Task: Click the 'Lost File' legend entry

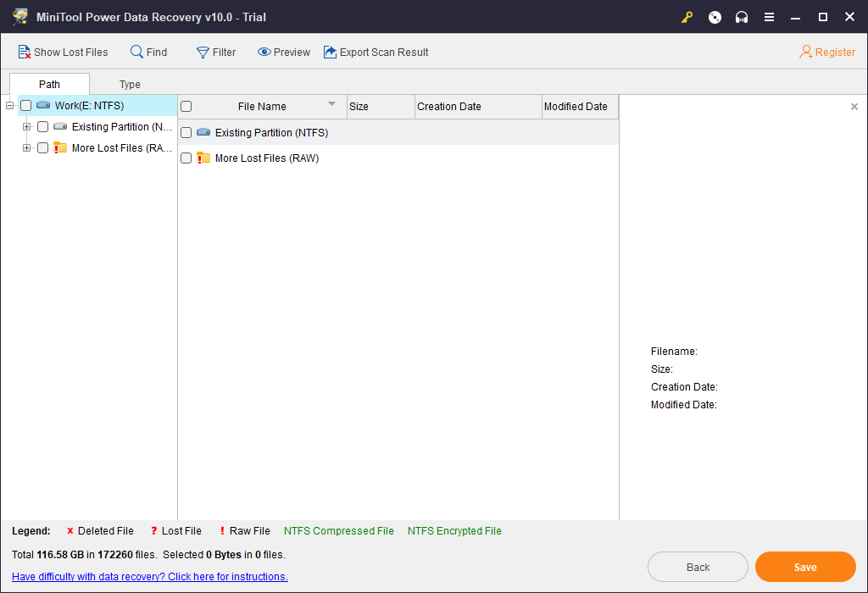Action: coord(176,531)
